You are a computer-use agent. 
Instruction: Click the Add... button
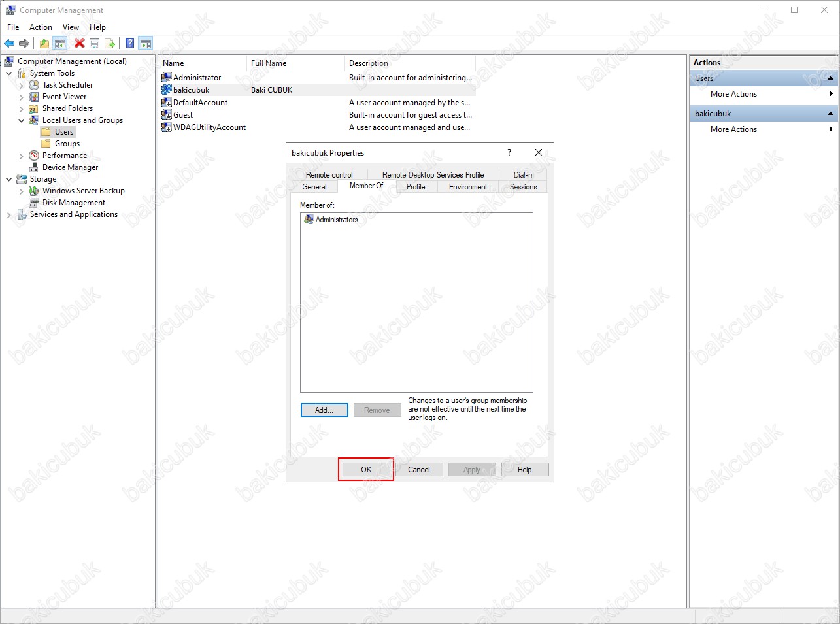[x=324, y=410]
